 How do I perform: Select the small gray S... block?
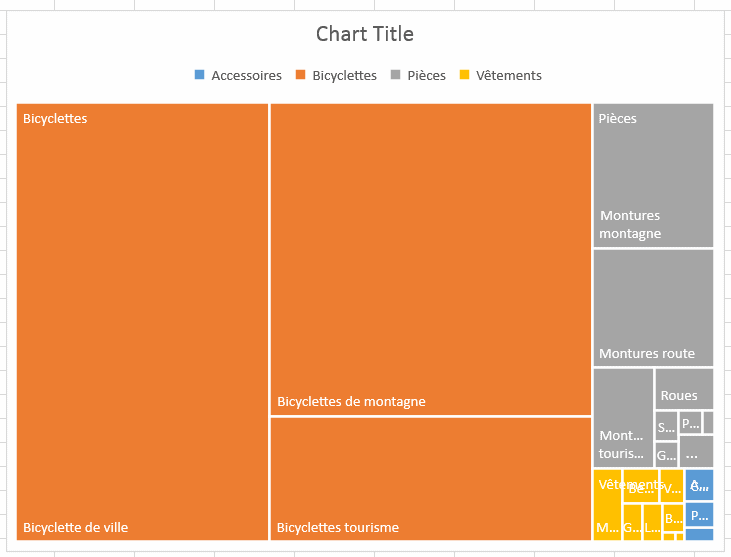click(x=666, y=425)
